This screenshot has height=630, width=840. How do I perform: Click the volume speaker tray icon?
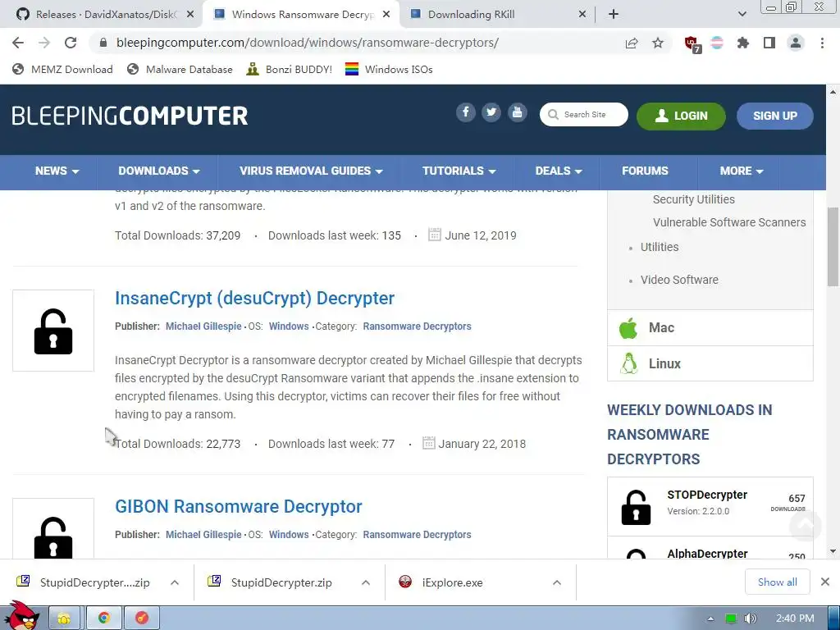[x=750, y=619]
